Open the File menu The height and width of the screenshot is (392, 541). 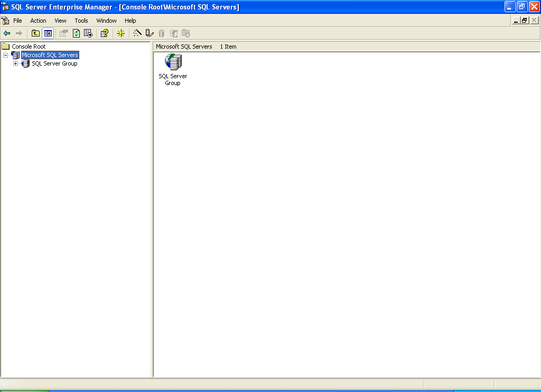click(x=17, y=21)
